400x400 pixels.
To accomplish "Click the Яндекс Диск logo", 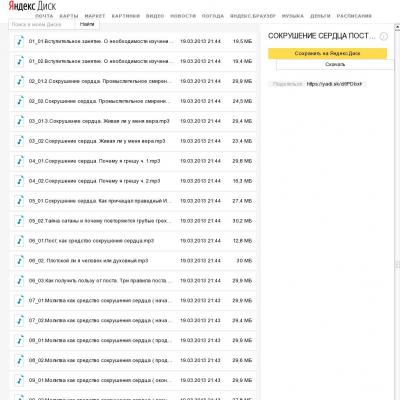I will pos(32,6).
